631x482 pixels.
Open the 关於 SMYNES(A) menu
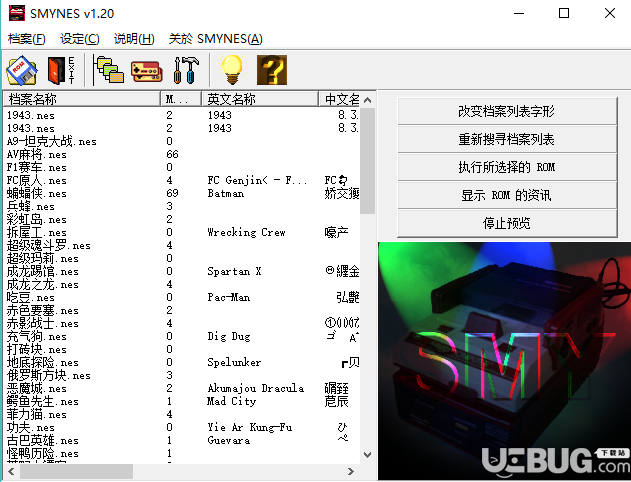(216, 39)
